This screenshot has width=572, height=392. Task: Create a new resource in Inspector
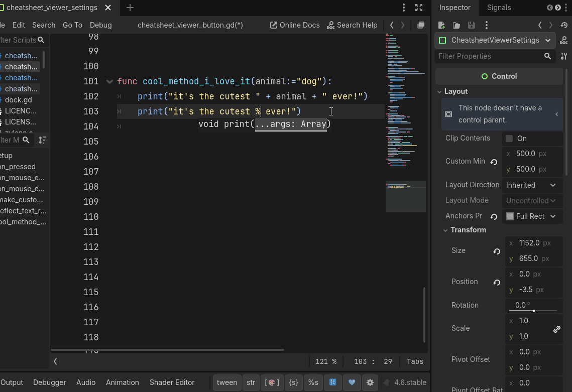tap(441, 25)
